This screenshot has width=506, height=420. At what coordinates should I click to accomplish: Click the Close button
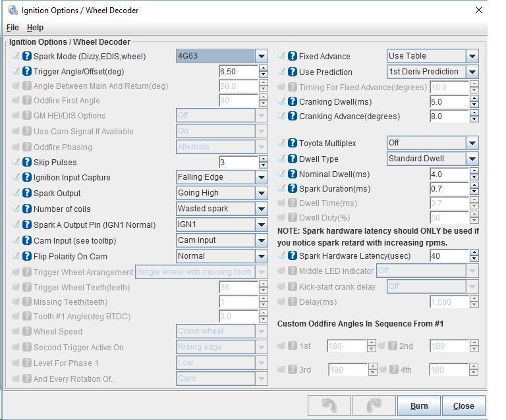click(x=463, y=406)
